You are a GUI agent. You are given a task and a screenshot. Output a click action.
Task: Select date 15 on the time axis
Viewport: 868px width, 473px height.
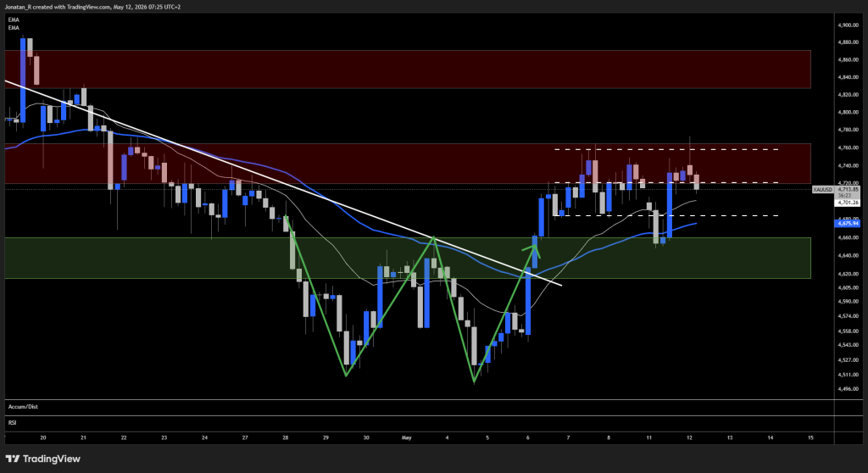coord(811,437)
